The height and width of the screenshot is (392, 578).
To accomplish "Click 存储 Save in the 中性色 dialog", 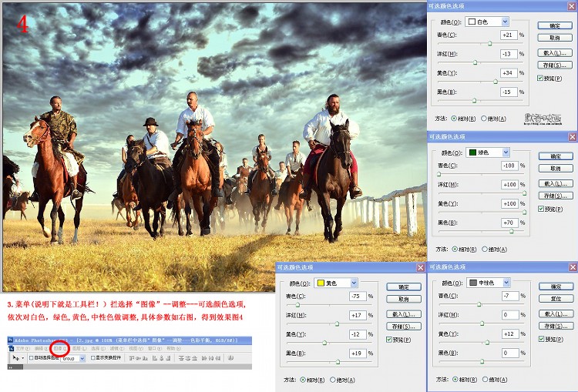I will pos(556,326).
